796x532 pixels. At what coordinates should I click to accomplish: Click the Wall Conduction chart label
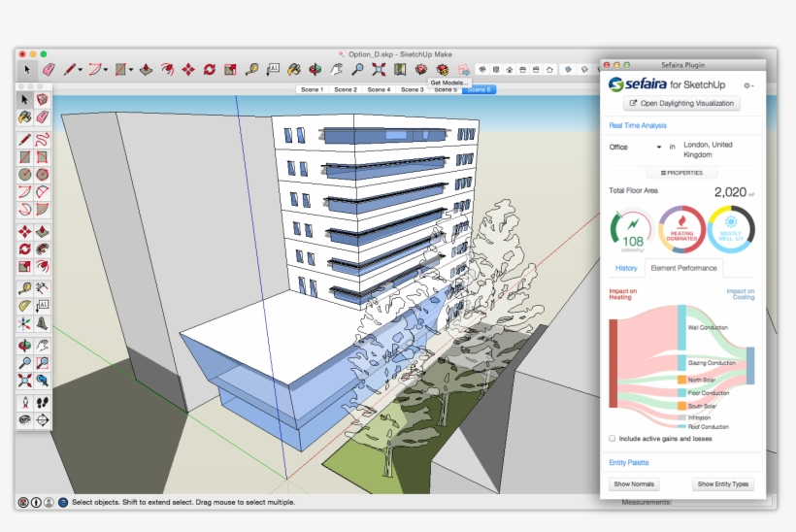tap(708, 327)
